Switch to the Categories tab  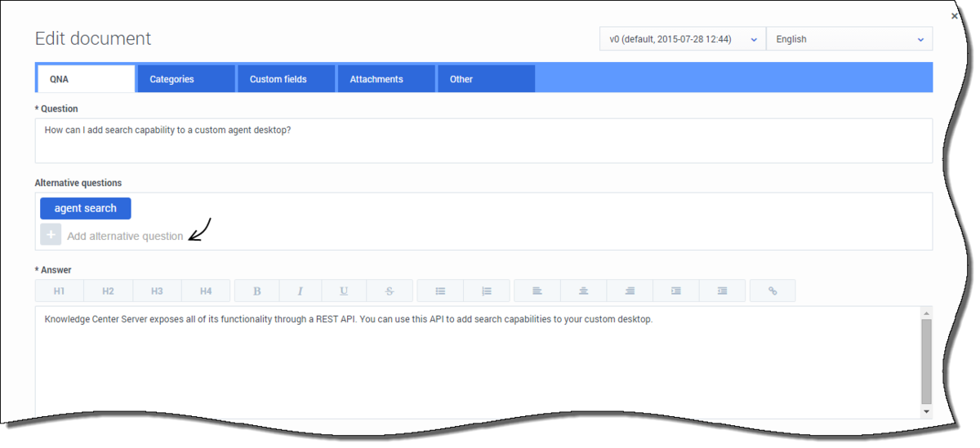point(185,79)
